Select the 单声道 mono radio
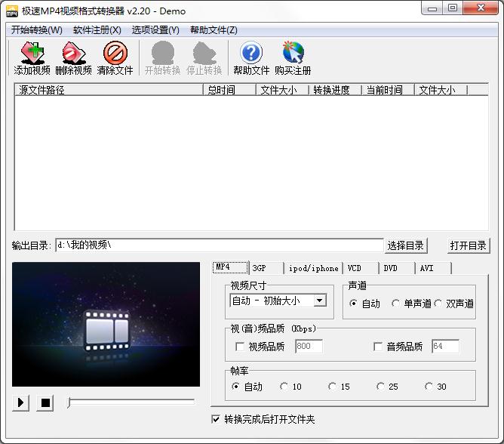504x444 pixels. coord(395,304)
